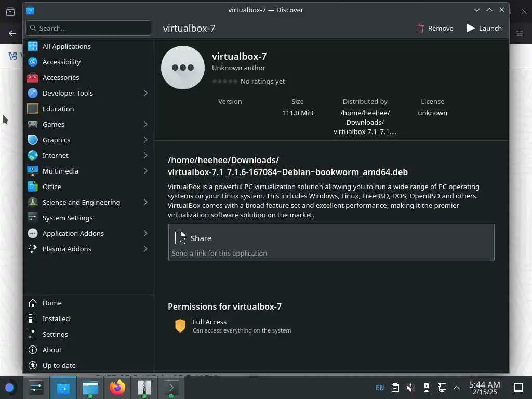Open the clipboard tray icon

tap(395, 388)
